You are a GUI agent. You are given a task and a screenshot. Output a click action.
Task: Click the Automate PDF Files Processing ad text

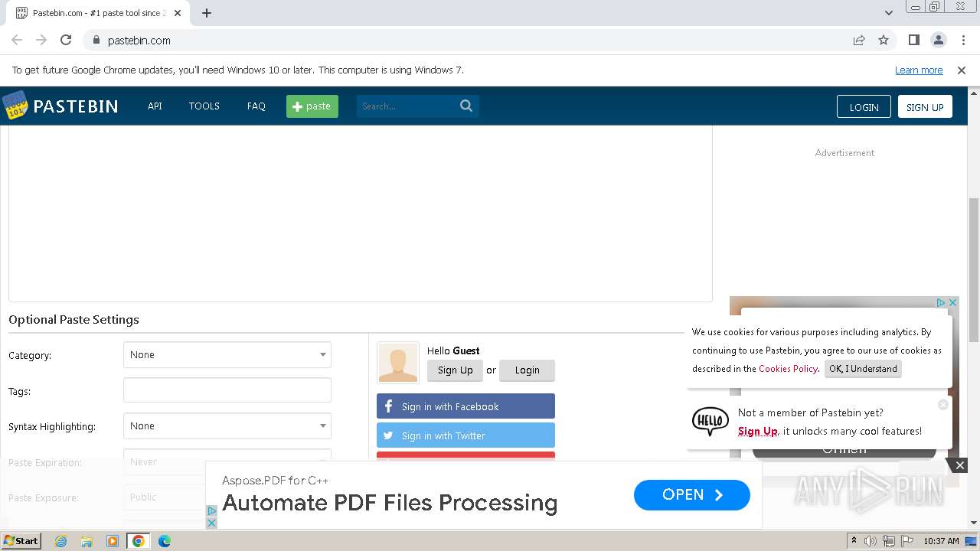click(390, 503)
